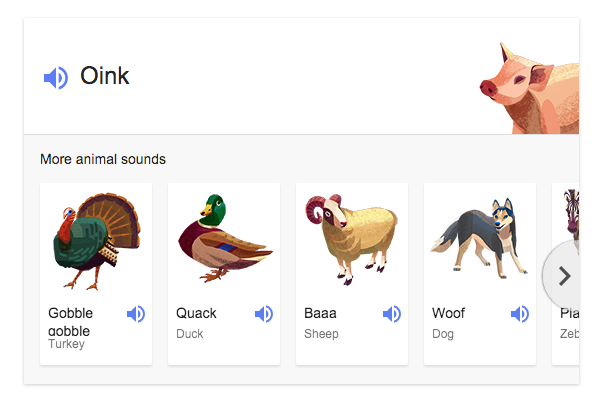Select the ram sheep illustration
The height and width of the screenshot is (398, 605).
pyautogui.click(x=352, y=239)
